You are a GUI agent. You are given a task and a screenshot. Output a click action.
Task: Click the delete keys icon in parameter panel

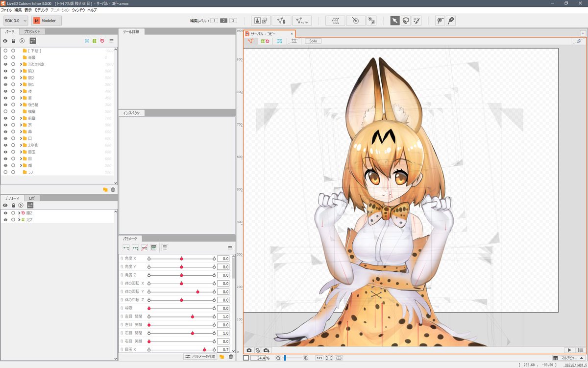pyautogui.click(x=144, y=248)
